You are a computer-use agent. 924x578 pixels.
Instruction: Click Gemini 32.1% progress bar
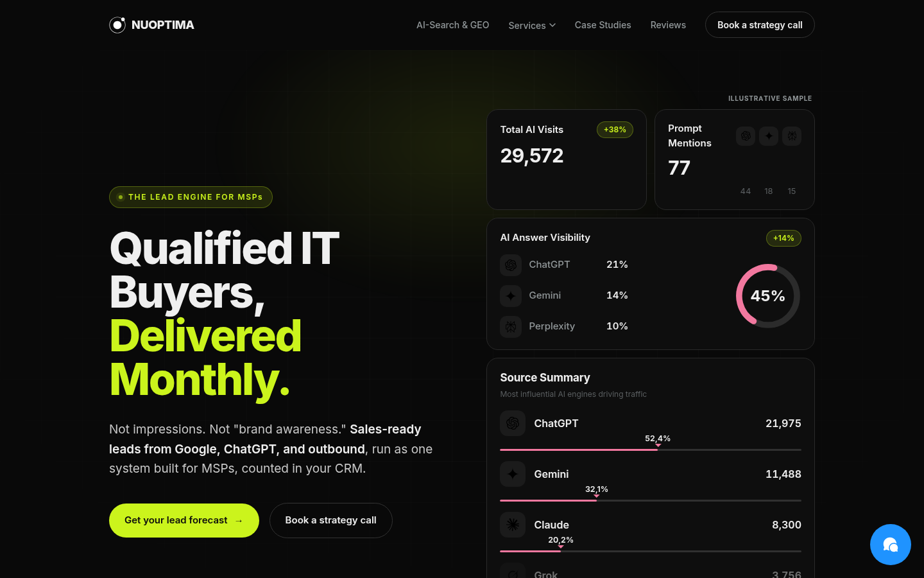[x=651, y=500]
